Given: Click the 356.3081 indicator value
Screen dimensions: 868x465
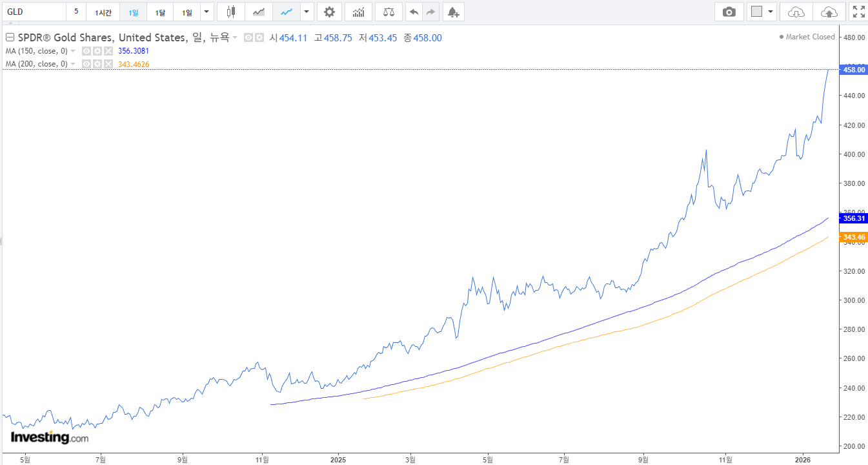Looking at the screenshot, I should tap(134, 51).
